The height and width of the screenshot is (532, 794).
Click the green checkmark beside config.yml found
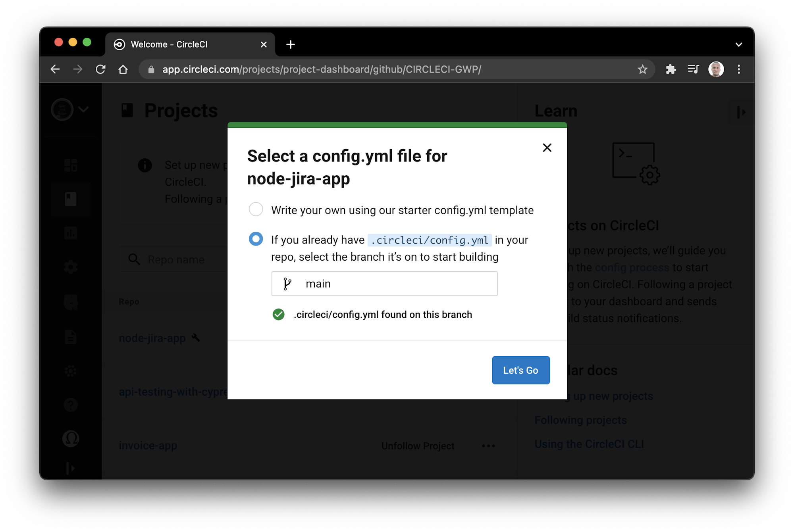pos(279,314)
